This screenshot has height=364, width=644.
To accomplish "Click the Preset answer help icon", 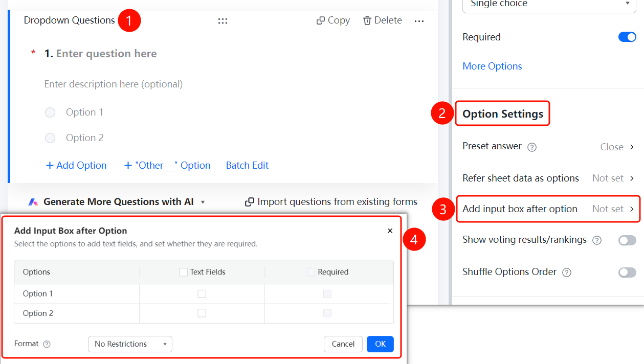I will pos(532,147).
